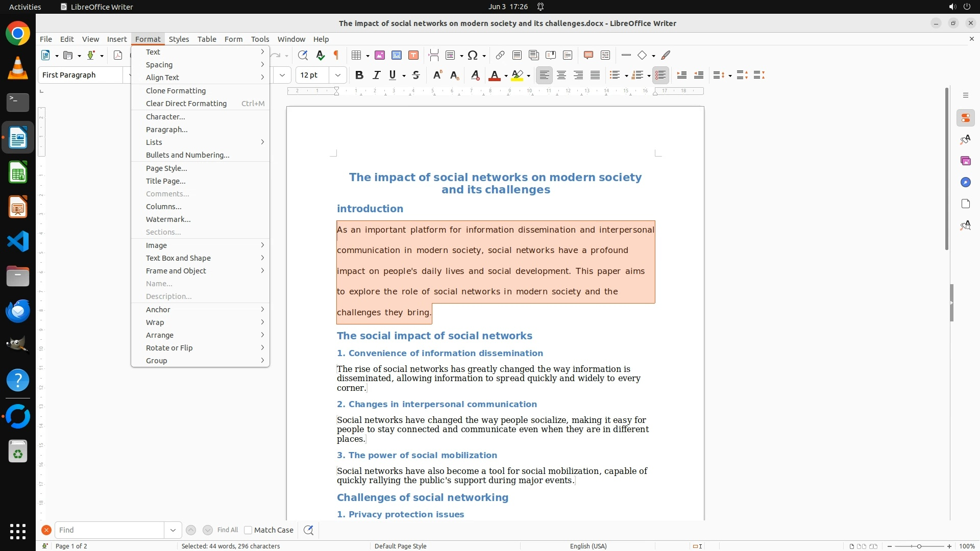This screenshot has height=551, width=980.
Task: Insert a special character
Action: pos(473,55)
